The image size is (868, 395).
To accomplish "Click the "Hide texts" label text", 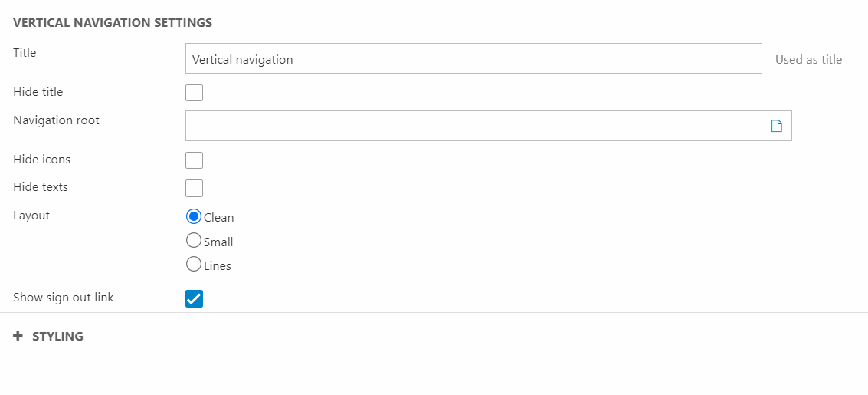I will [x=41, y=187].
